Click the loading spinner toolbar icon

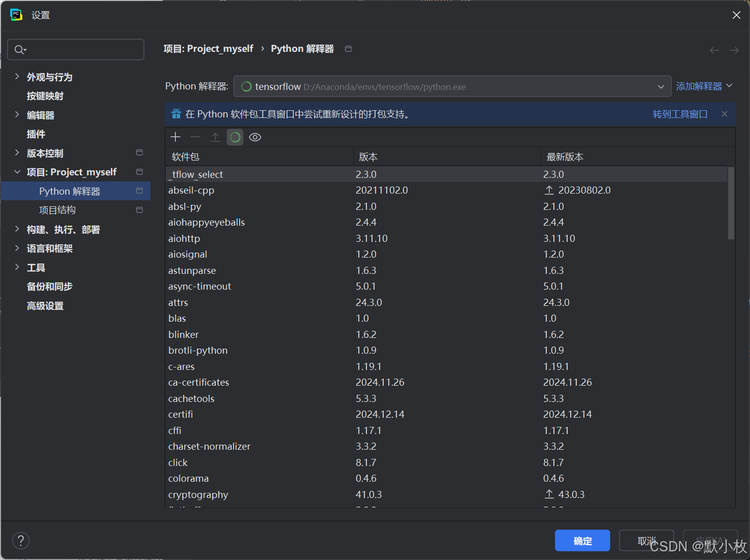point(235,137)
